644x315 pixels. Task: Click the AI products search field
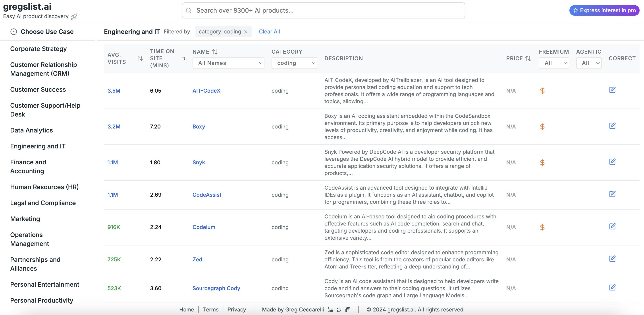click(323, 10)
